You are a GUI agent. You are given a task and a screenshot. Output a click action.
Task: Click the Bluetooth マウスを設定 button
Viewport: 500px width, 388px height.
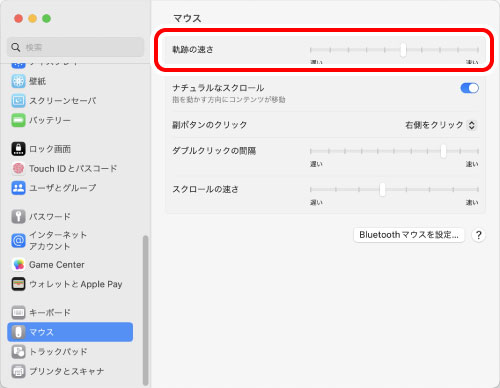tap(409, 235)
